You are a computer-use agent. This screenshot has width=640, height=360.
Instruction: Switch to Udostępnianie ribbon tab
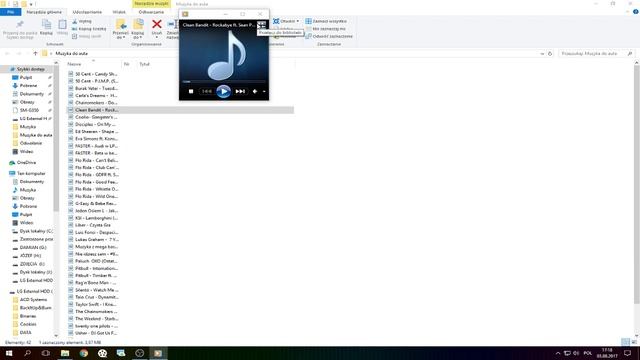click(x=87, y=12)
